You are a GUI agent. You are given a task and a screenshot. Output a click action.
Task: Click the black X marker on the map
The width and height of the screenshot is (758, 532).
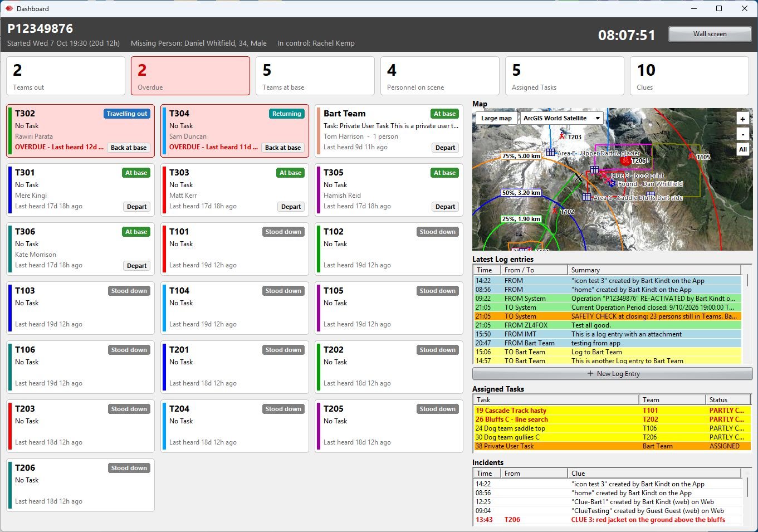579,177
